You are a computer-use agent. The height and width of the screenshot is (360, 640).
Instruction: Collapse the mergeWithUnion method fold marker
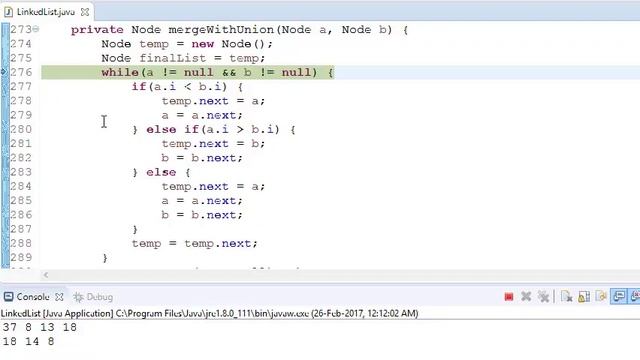pyautogui.click(x=36, y=29)
